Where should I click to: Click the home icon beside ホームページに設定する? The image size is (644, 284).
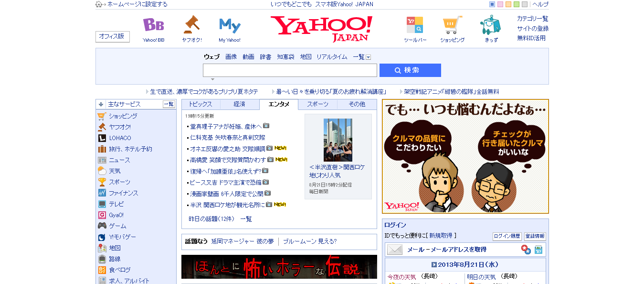pos(99,4)
